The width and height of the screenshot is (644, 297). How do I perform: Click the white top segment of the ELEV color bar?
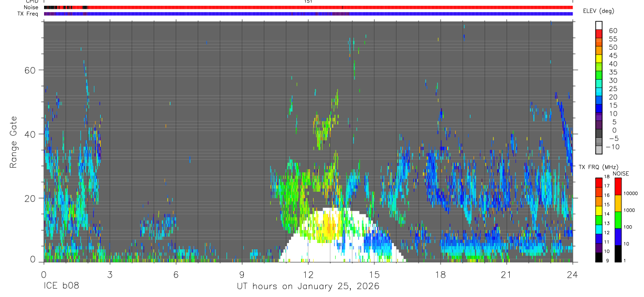coord(599,26)
